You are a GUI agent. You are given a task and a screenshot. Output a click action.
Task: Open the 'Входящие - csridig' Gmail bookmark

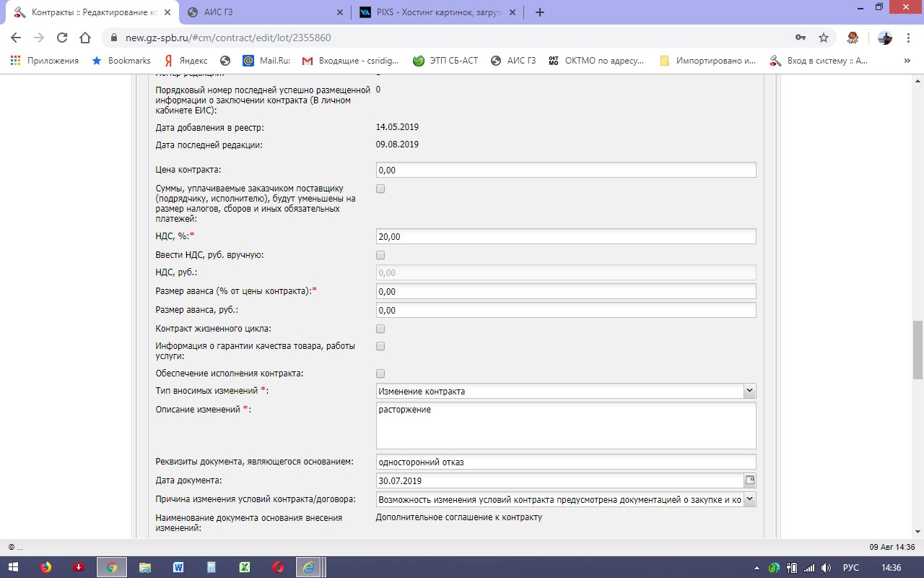(352, 61)
